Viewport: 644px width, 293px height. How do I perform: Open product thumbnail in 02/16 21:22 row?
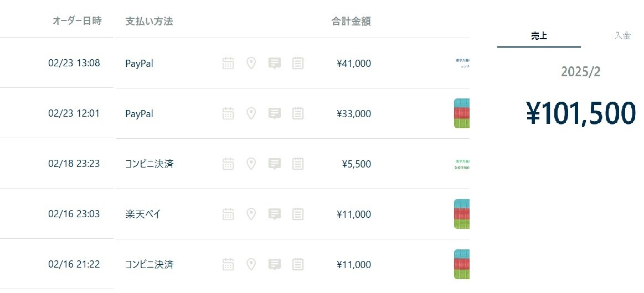pyautogui.click(x=462, y=264)
